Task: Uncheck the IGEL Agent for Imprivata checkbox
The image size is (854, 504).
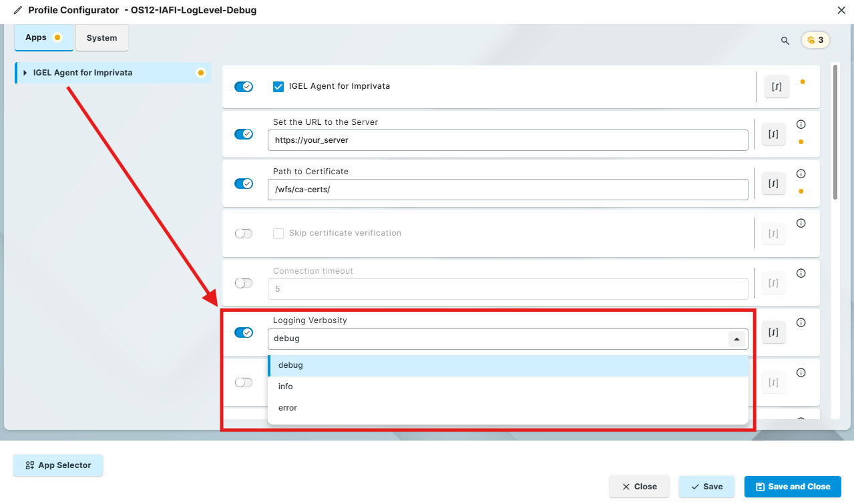Action: point(278,86)
